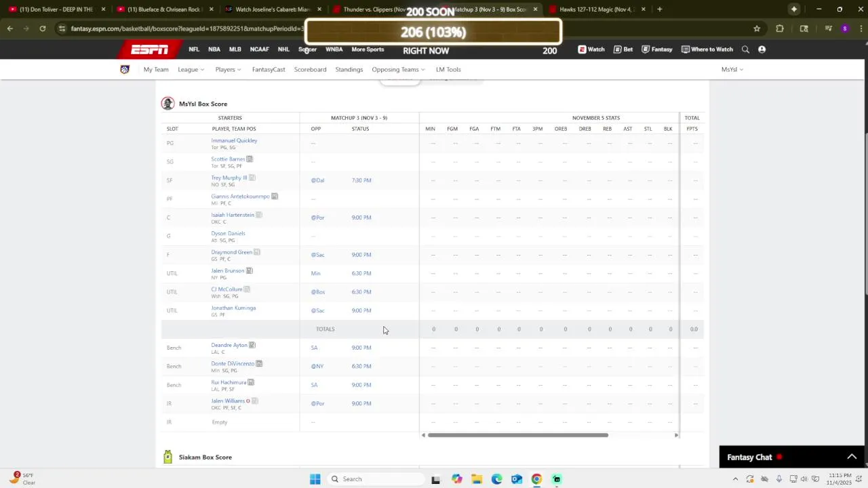
Task: Open news icon next to Trey Murphy III
Action: (x=252, y=178)
